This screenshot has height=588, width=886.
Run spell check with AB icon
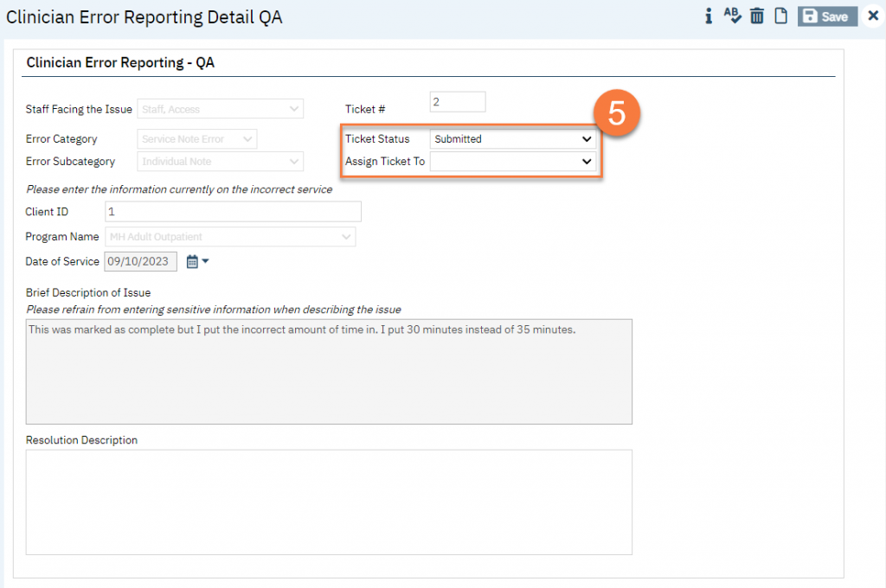tap(732, 16)
